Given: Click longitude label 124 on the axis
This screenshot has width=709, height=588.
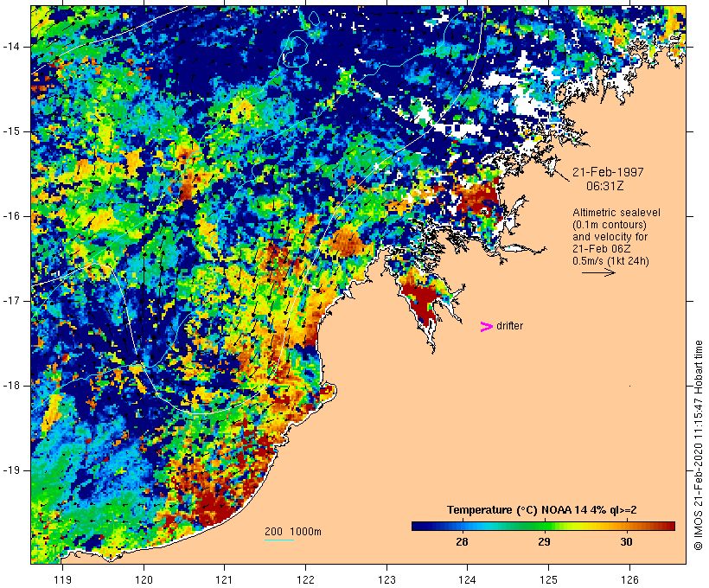Looking at the screenshot, I should coord(467,579).
